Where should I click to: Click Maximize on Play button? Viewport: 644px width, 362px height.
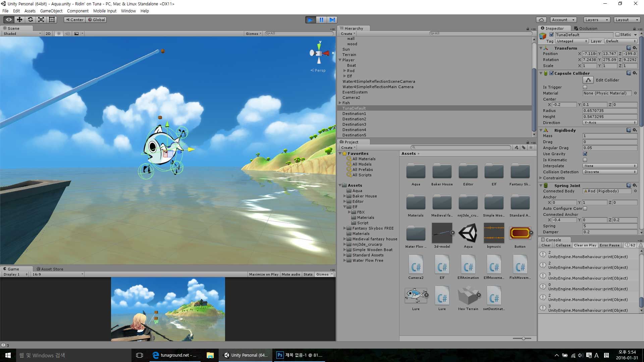[264, 274]
